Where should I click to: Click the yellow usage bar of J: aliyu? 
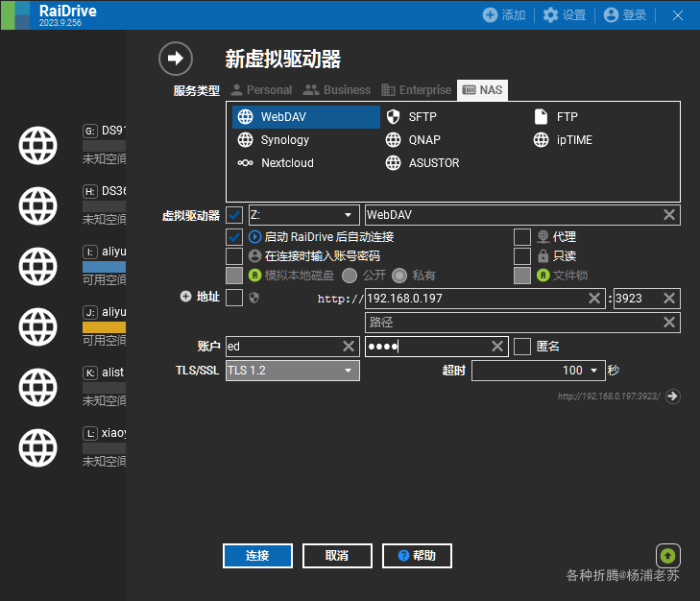tap(104, 327)
